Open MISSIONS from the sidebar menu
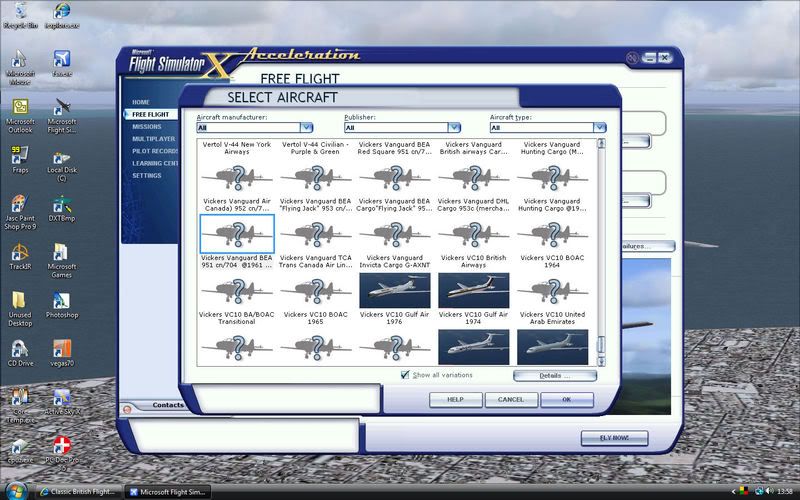 click(146, 127)
